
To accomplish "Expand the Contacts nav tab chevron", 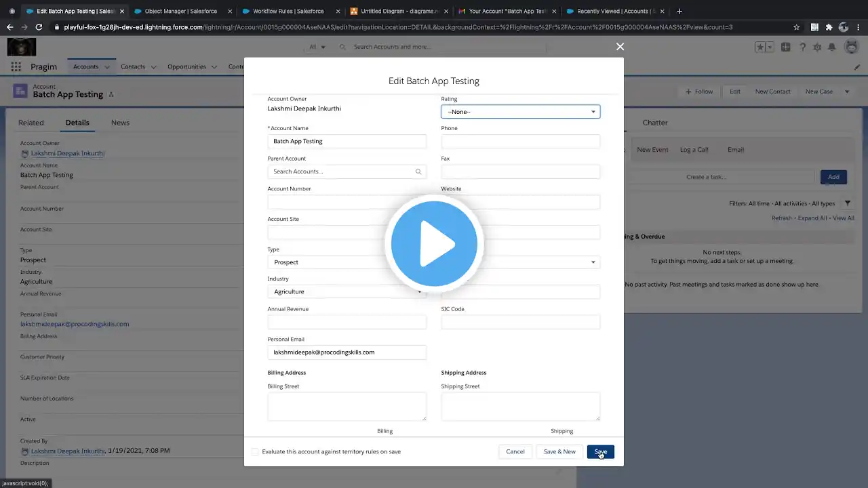I will pyautogui.click(x=153, y=67).
